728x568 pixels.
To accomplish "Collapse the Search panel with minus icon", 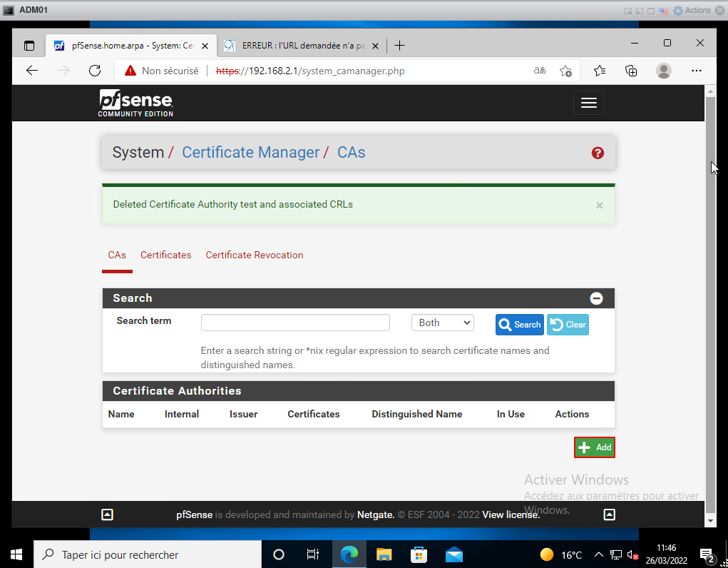I will (x=596, y=298).
